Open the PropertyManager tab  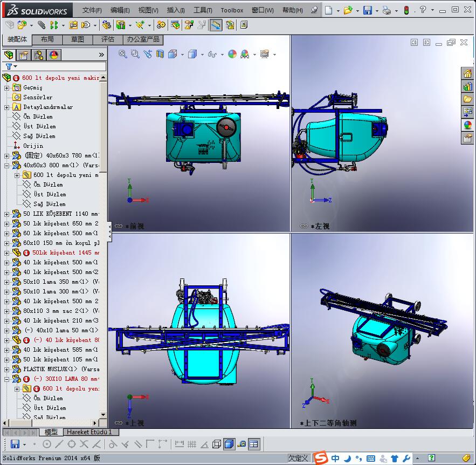(23, 55)
